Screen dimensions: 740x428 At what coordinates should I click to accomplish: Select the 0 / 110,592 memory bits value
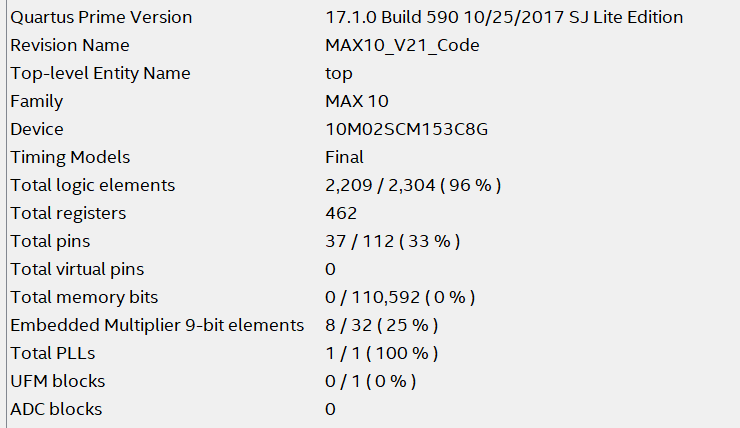click(x=400, y=297)
